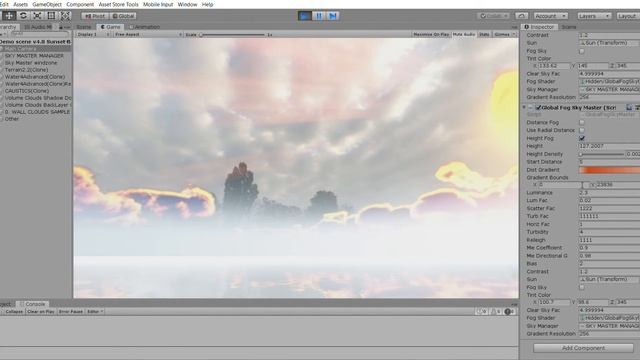Adjust the Game view Scale slider
This screenshot has height=360, width=640.
(233, 35)
